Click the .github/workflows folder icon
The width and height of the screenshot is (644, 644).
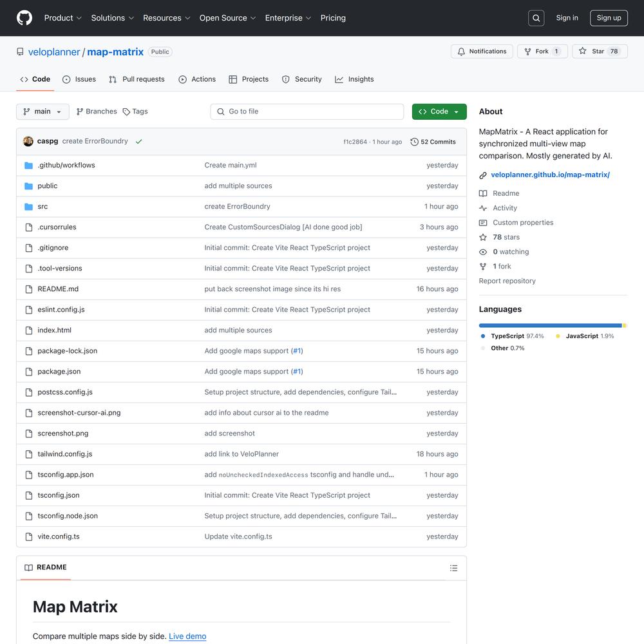(29, 165)
